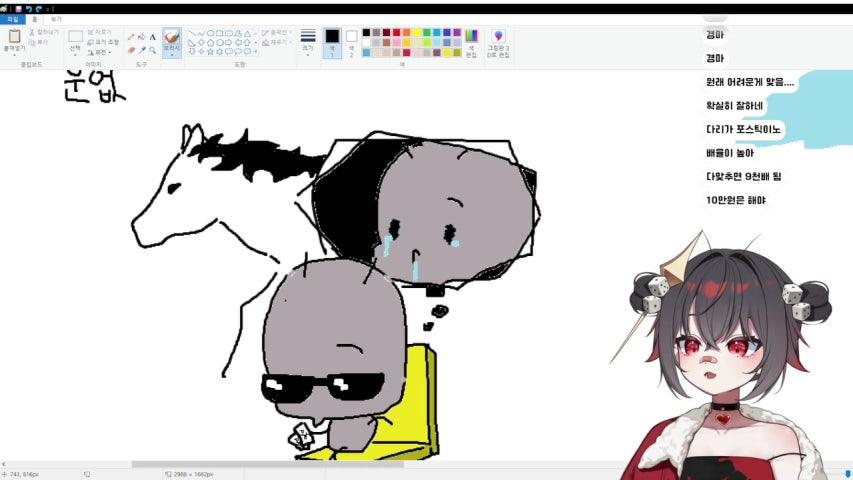Select the Color picker eyedropper tool
The width and height of the screenshot is (853, 480).
[x=141, y=49]
